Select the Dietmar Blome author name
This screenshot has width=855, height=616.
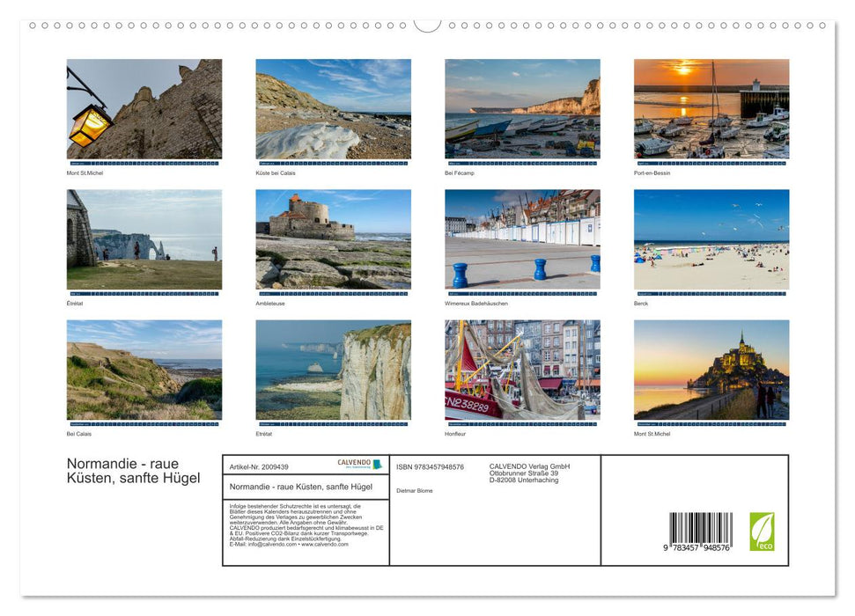tap(412, 490)
